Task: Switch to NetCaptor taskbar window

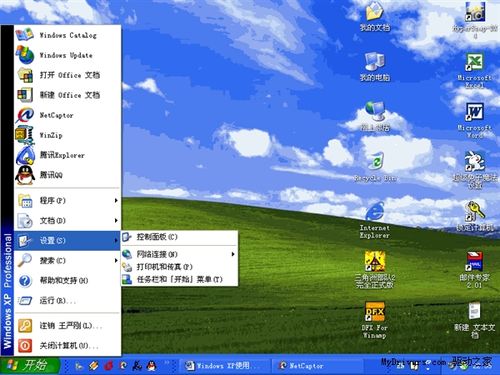Action: pos(319,366)
